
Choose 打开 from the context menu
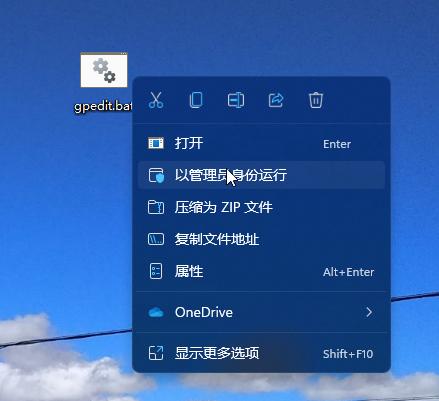coord(261,144)
